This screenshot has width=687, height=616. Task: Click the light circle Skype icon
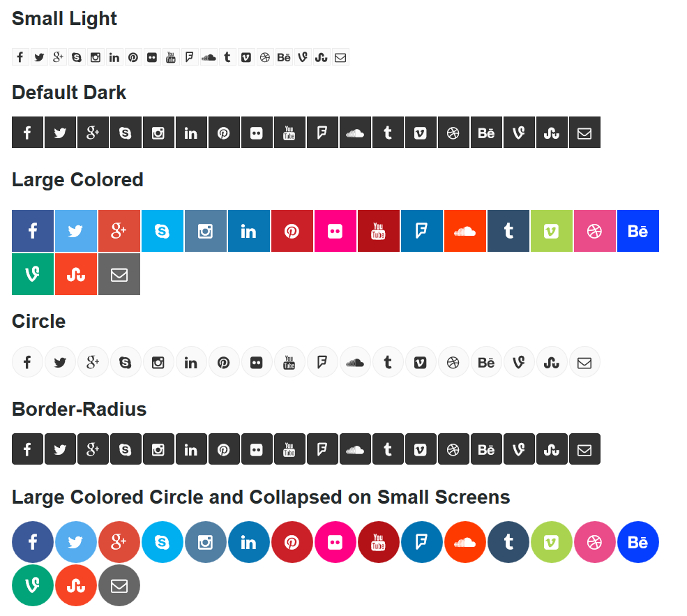click(126, 362)
